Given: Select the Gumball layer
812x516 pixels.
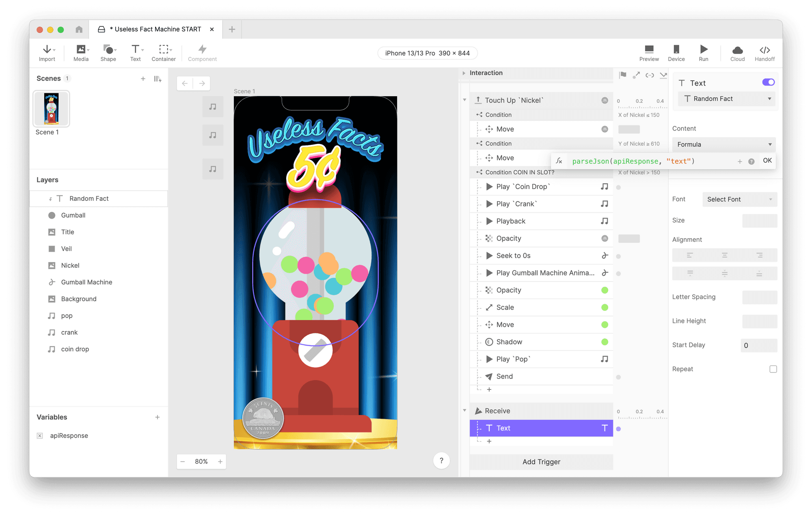Looking at the screenshot, I should (99, 215).
